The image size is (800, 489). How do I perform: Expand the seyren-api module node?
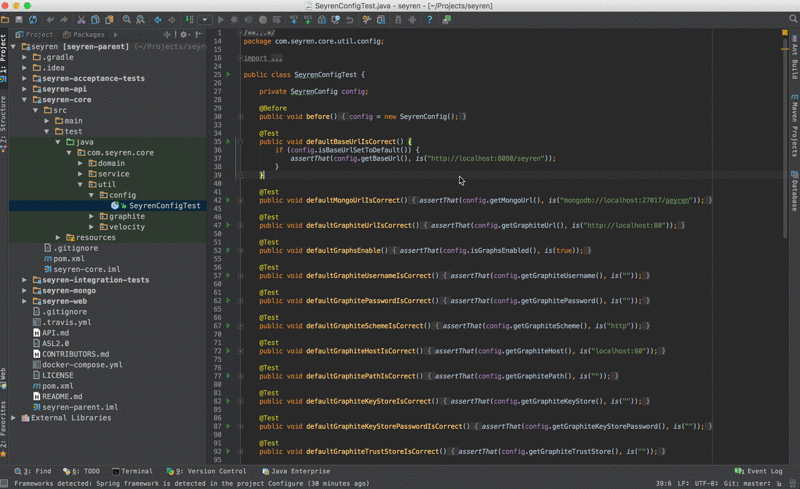[24, 89]
